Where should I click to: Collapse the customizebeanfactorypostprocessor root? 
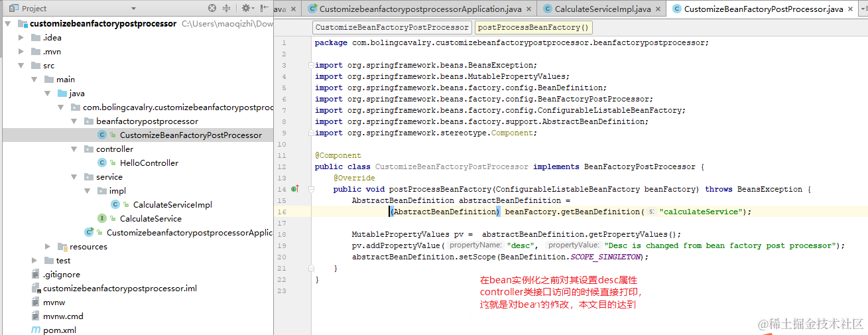click(x=7, y=23)
